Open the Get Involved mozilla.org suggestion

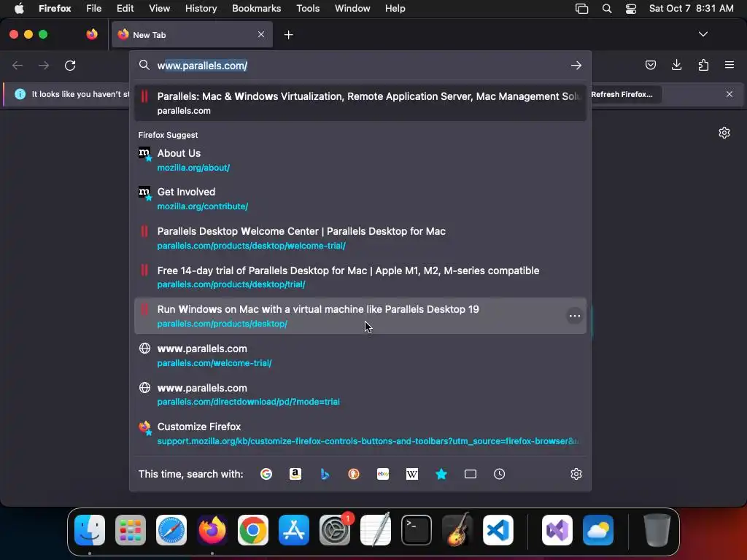[x=360, y=198]
